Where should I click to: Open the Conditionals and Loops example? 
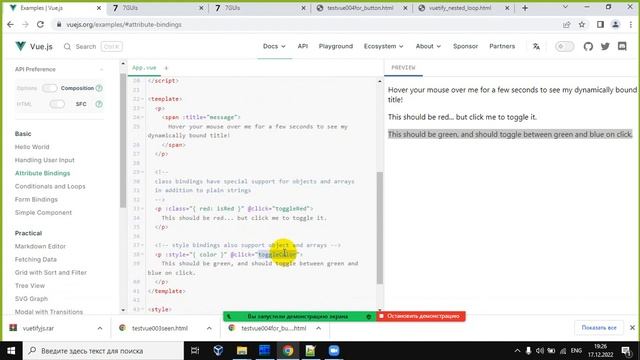click(x=50, y=187)
